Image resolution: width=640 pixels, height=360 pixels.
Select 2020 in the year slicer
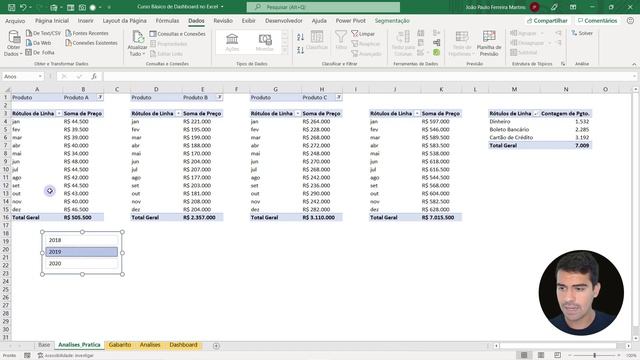tap(82, 263)
